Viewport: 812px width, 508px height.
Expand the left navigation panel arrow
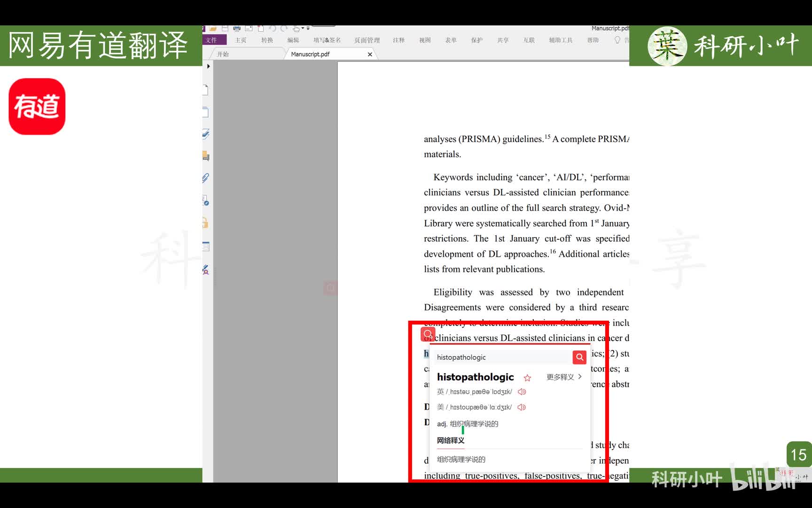pyautogui.click(x=208, y=66)
